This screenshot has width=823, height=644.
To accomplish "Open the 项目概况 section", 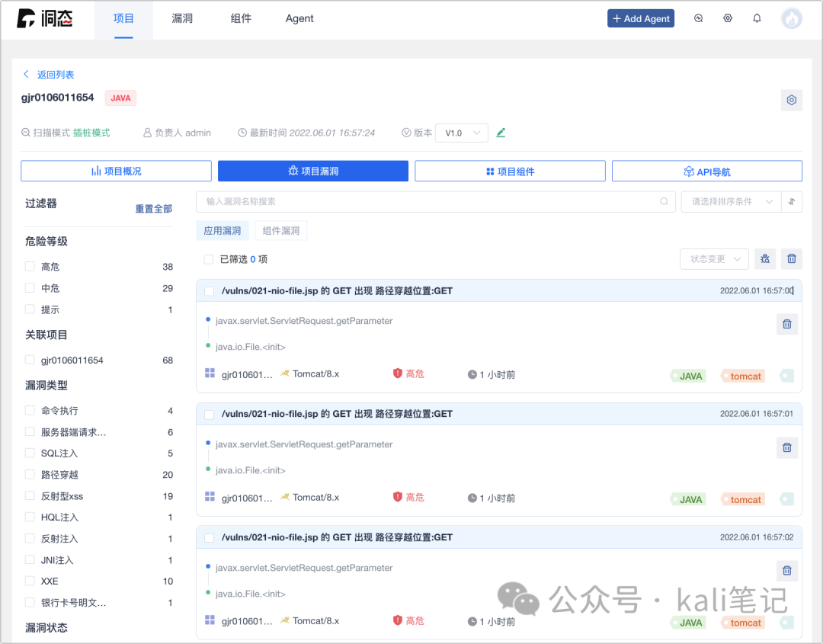I will click(x=116, y=171).
